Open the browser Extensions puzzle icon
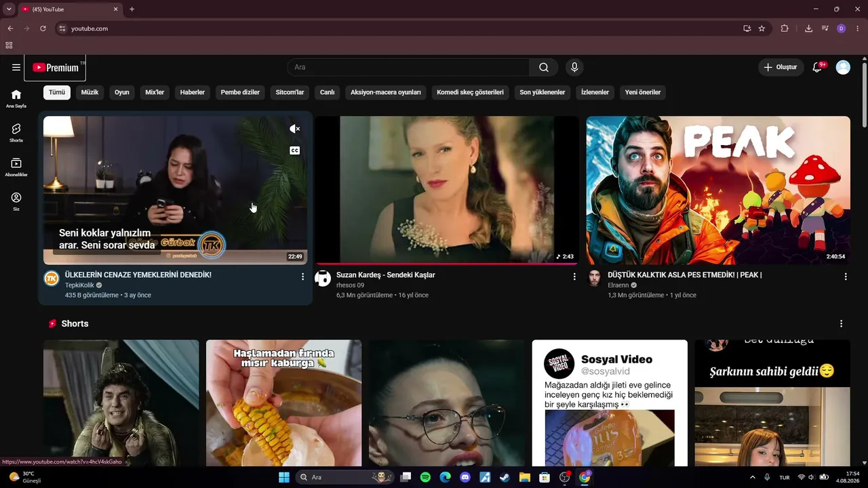868x488 pixels. pyautogui.click(x=785, y=28)
